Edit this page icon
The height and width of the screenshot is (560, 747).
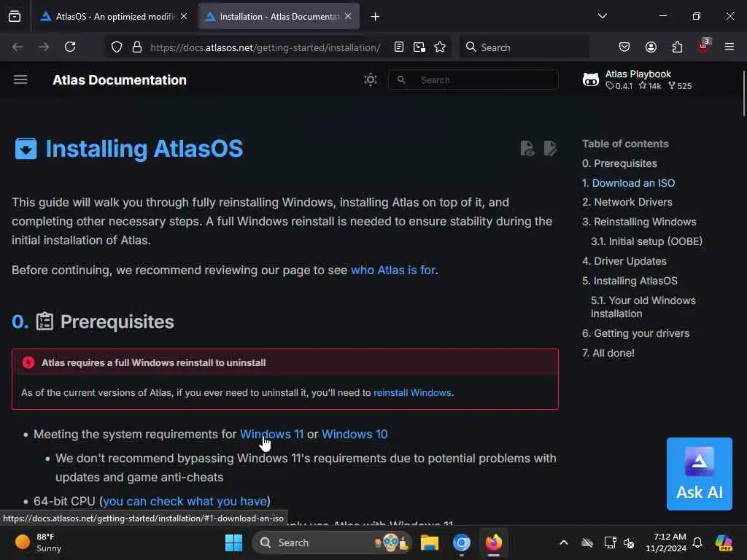tap(550, 149)
